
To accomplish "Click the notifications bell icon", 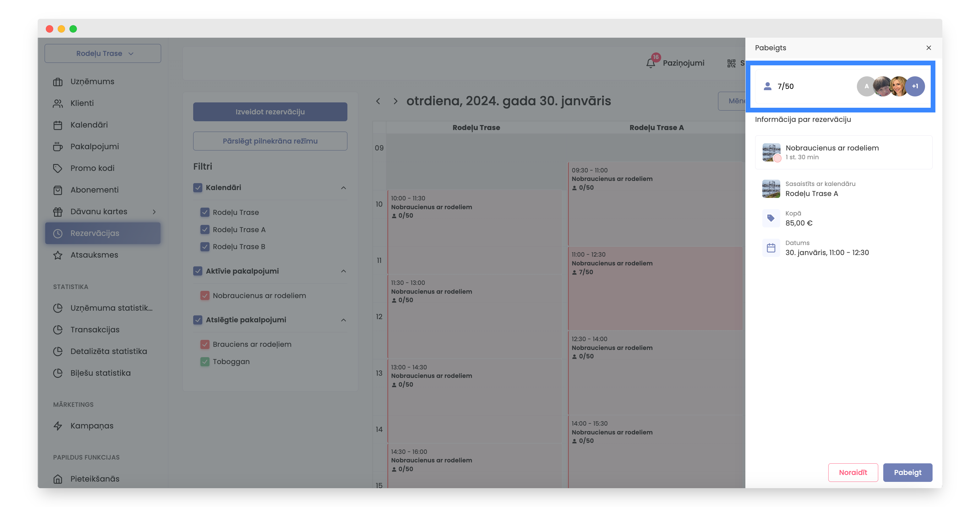I will coord(651,63).
